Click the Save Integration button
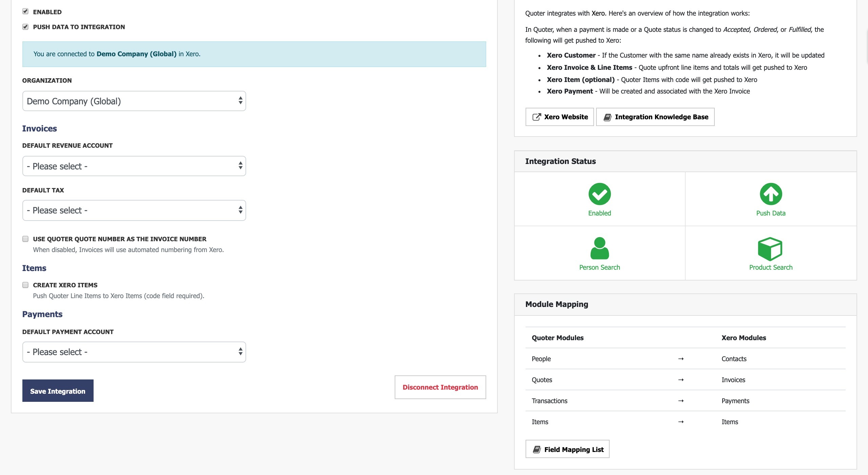The image size is (868, 475). 58,391
